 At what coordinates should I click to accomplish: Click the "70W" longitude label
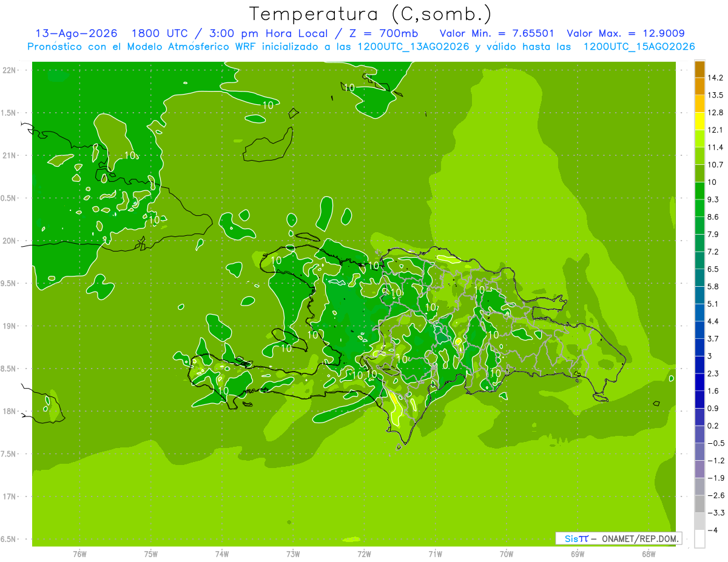pos(507,554)
